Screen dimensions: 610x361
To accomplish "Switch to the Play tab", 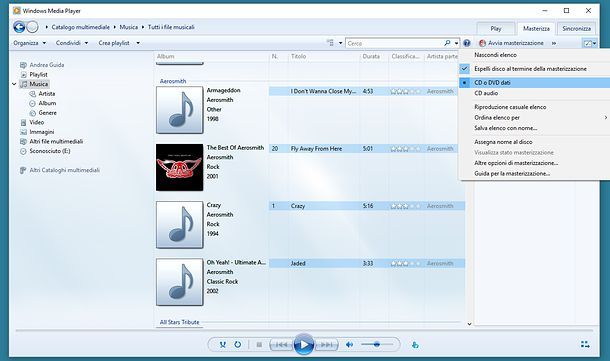I will click(x=496, y=28).
